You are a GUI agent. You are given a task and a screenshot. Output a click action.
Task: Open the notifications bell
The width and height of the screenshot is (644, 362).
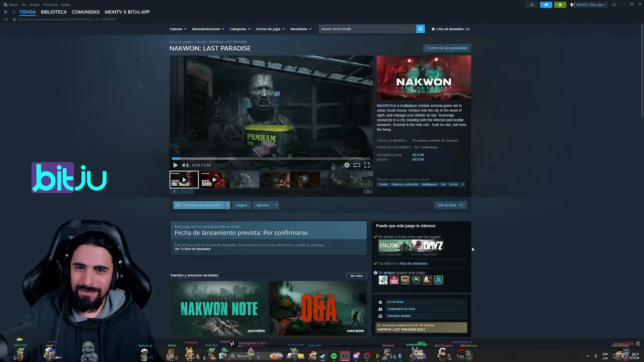(560, 5)
